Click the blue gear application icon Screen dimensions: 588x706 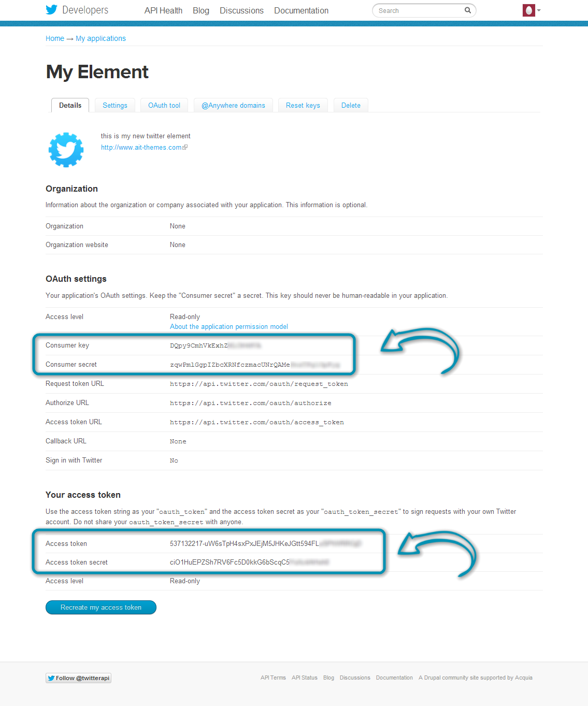coord(66,150)
